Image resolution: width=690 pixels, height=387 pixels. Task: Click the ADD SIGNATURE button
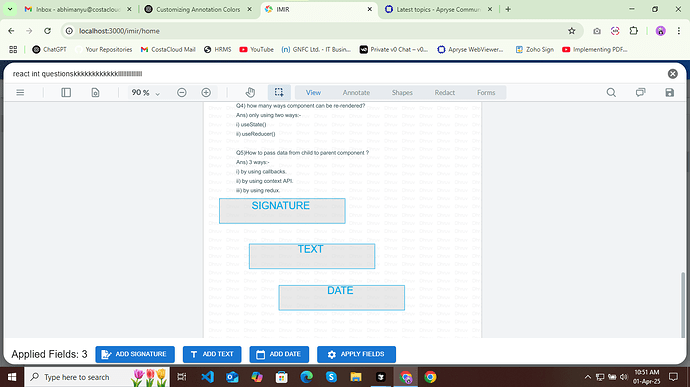click(x=135, y=354)
